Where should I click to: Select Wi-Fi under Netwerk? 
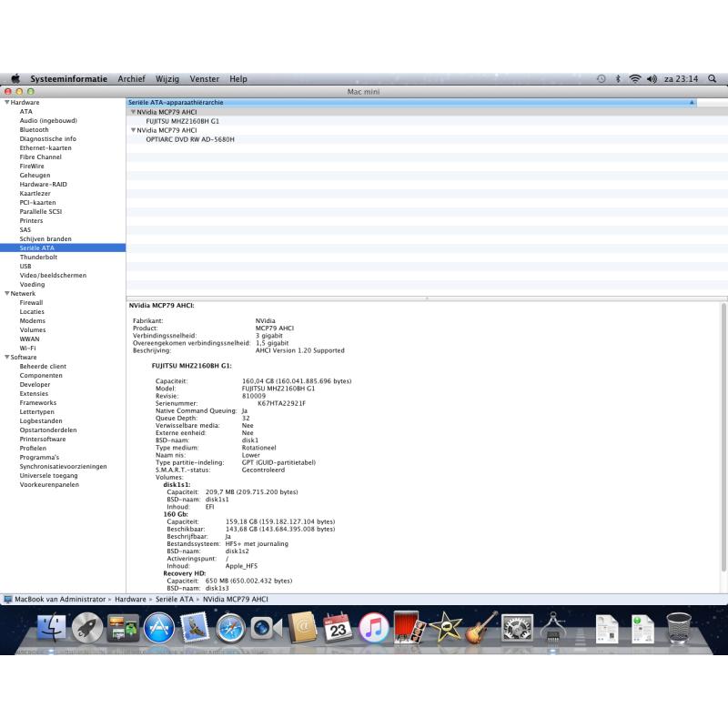click(x=27, y=348)
